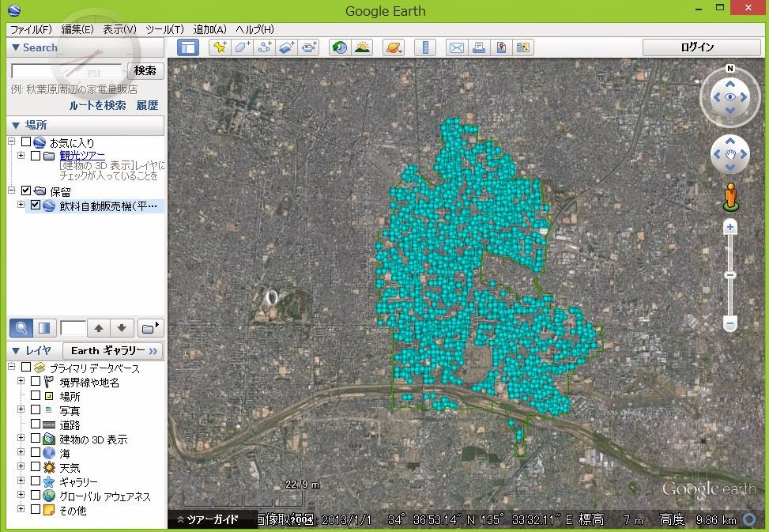
Task: Add a placemark with the pin icon
Action: (220, 47)
